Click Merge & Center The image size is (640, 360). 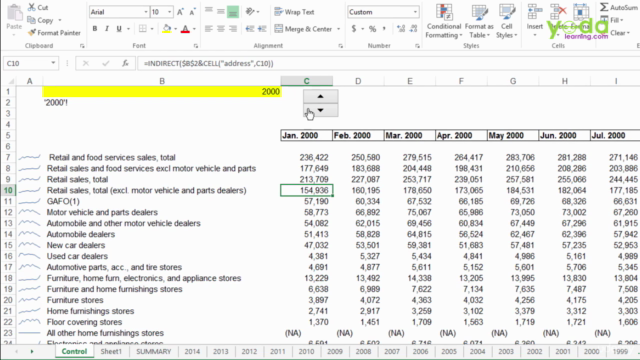303,29
